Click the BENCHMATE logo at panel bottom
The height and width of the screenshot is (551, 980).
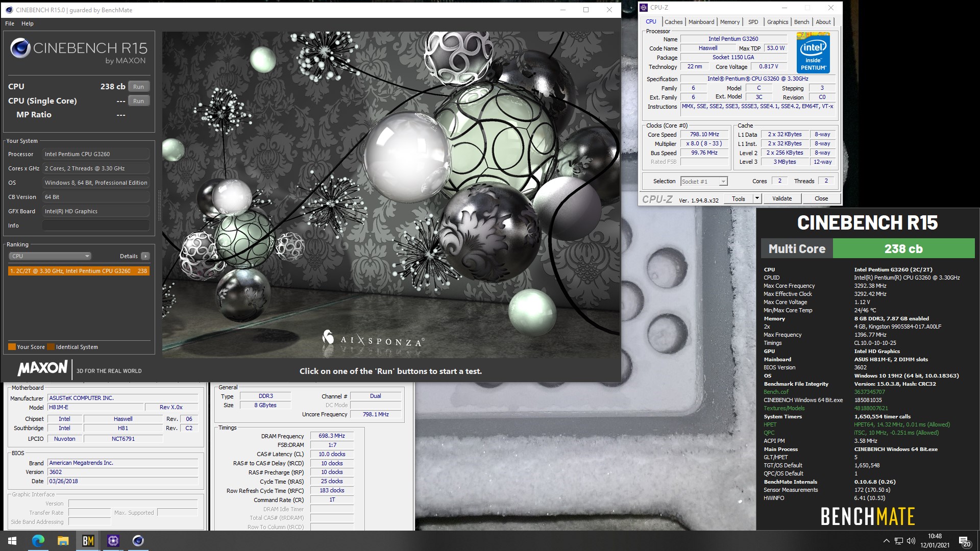[868, 516]
